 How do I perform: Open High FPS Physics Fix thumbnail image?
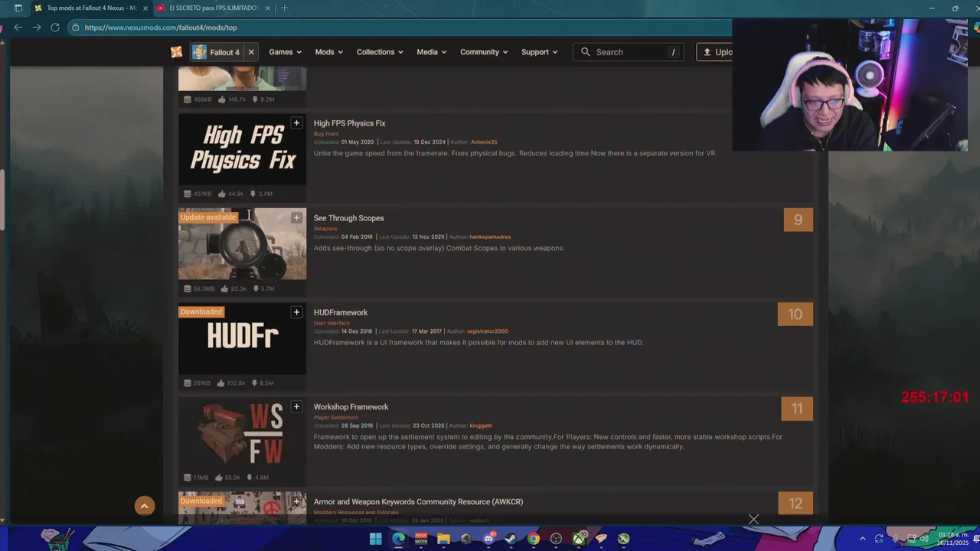point(242,149)
